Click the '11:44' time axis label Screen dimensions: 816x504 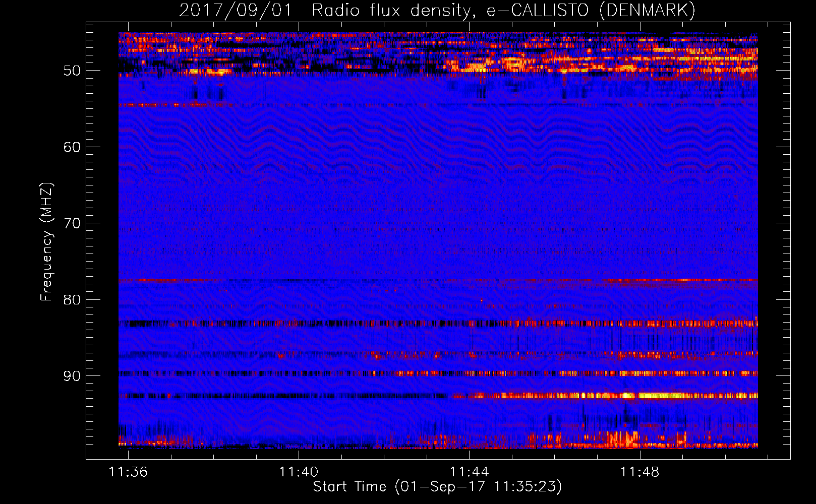tap(469, 472)
